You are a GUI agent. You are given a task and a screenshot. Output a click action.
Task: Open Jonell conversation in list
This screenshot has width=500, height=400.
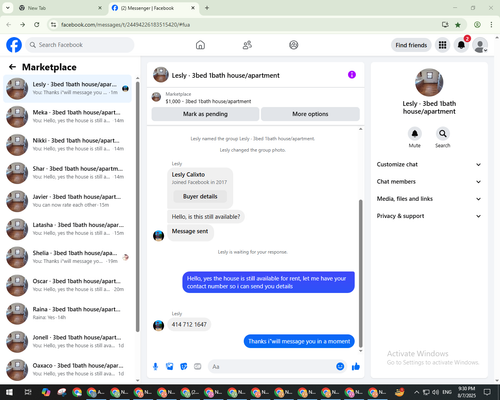(67, 341)
